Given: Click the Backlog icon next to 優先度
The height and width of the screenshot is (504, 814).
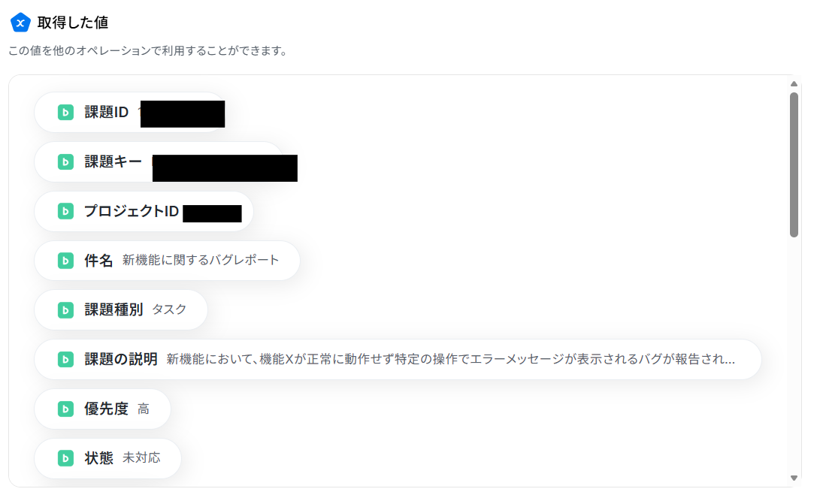Looking at the screenshot, I should [65, 409].
